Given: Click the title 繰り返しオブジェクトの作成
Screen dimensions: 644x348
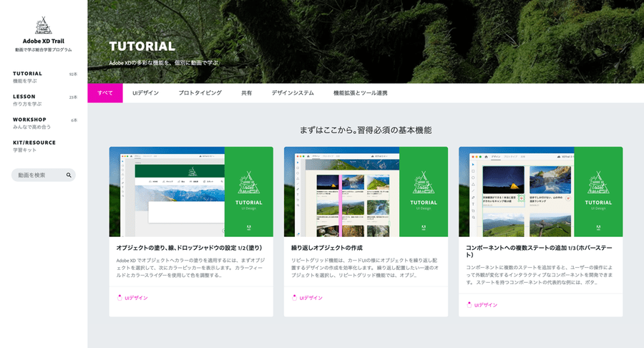Looking at the screenshot, I should [x=327, y=248].
